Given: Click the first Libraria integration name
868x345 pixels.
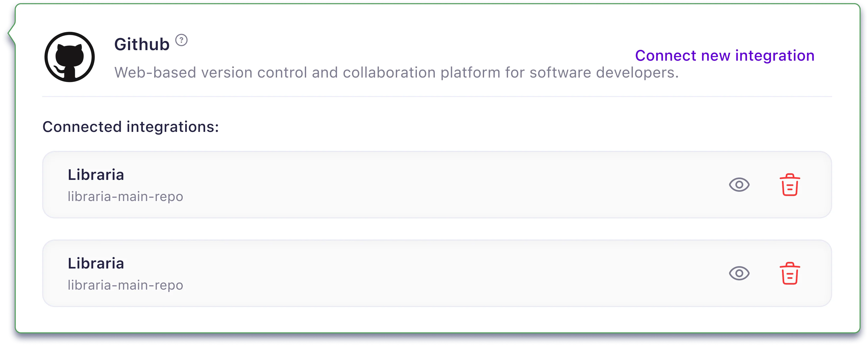Looking at the screenshot, I should point(96,175).
